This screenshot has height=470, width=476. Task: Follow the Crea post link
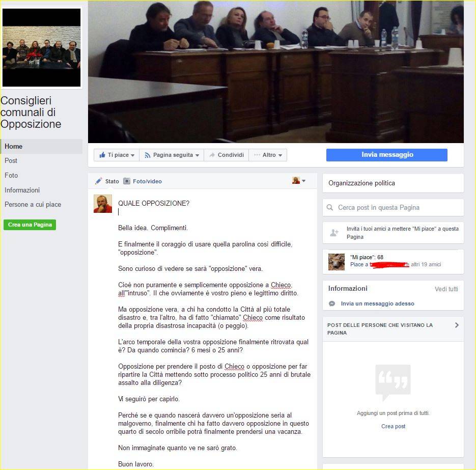tap(393, 426)
